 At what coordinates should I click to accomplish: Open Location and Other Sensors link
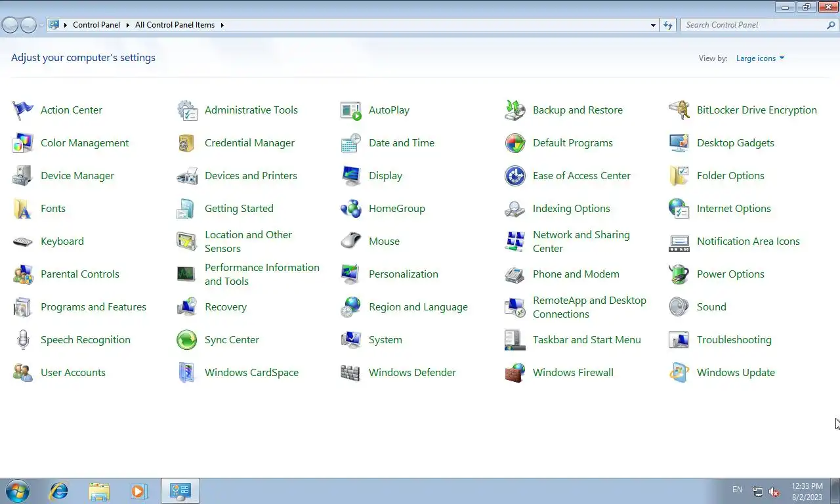248,241
